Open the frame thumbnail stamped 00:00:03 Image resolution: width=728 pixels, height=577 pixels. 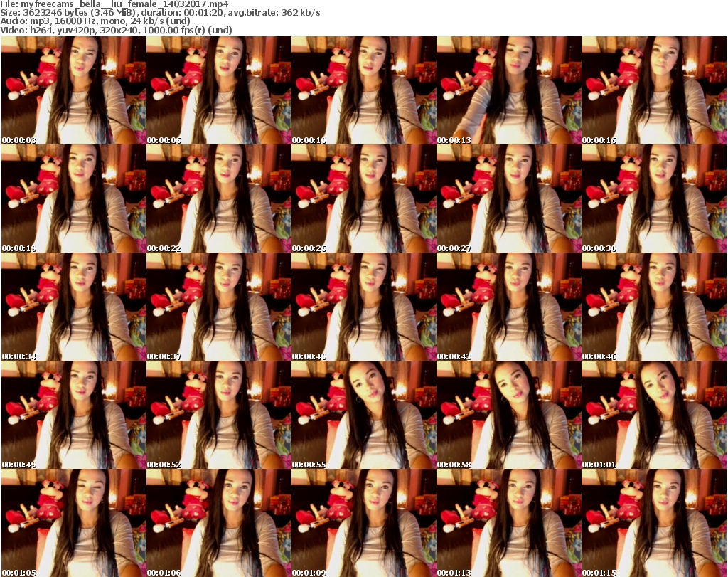pyautogui.click(x=74, y=90)
